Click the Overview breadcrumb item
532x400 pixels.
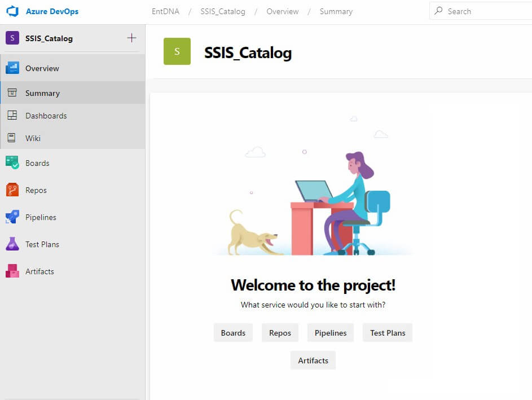(x=282, y=11)
